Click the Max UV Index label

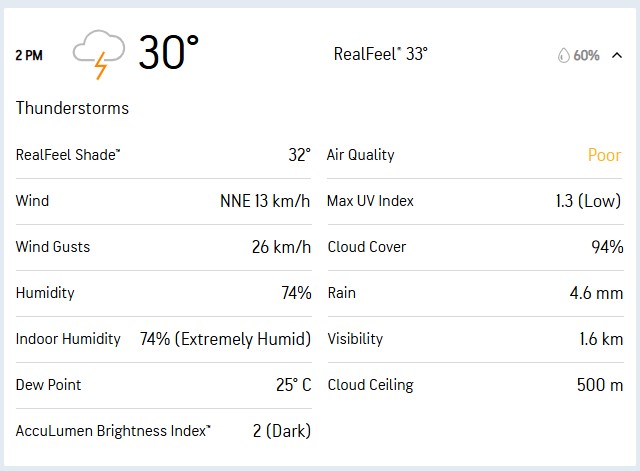click(x=370, y=201)
